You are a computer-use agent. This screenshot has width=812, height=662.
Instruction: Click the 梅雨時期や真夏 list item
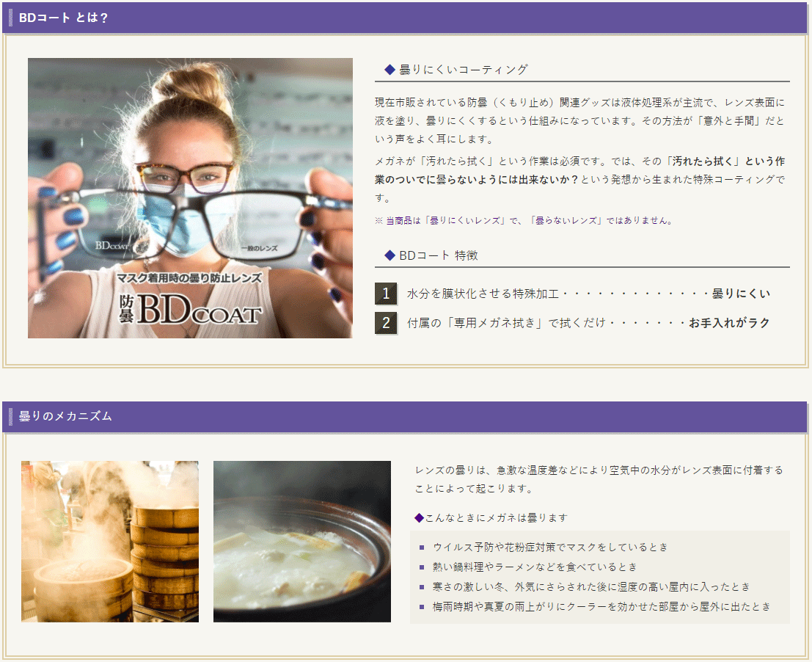coord(601,607)
